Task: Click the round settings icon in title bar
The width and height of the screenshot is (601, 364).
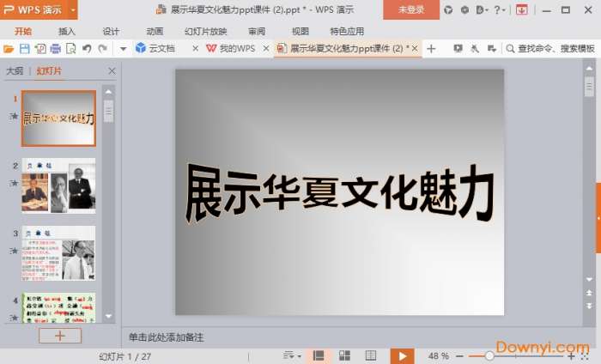Action: click(x=464, y=10)
